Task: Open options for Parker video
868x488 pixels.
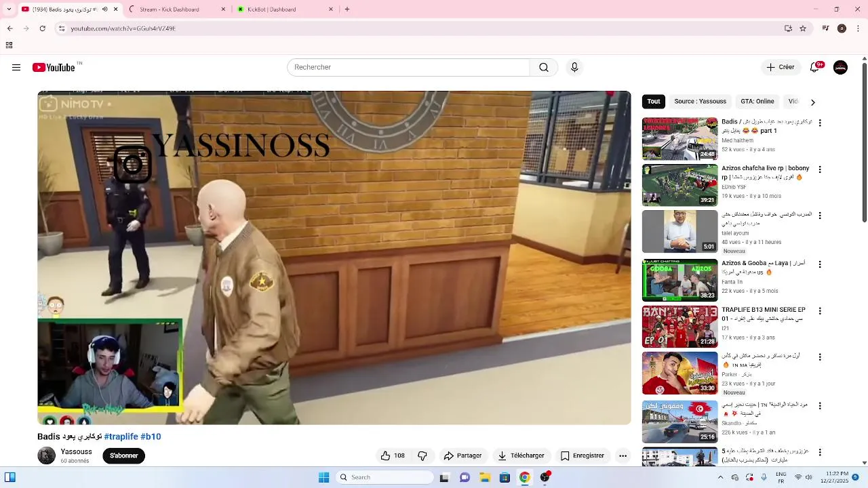Action: [820, 357]
